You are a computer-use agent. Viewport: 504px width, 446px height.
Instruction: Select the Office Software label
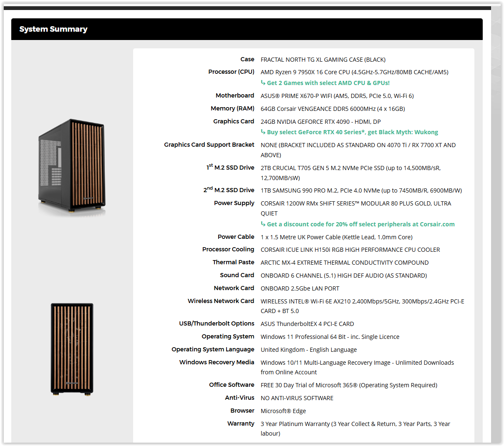pyautogui.click(x=232, y=385)
